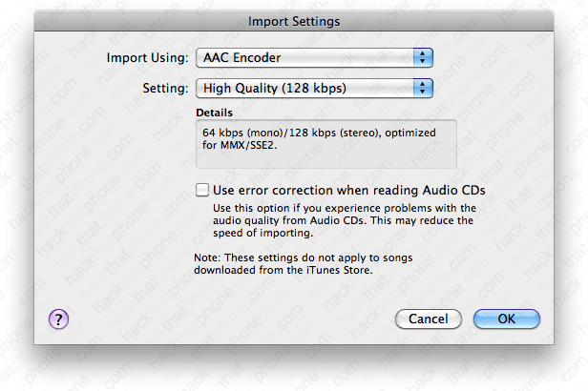Click the High Quality (128 kbps) text
This screenshot has height=391, width=588.
273,89
